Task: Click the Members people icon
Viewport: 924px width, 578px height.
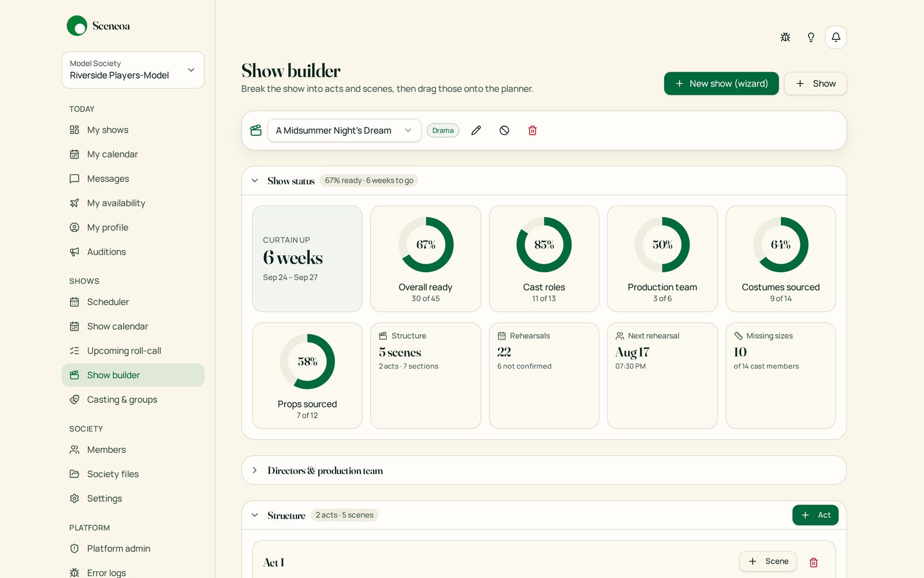Action: pyautogui.click(x=74, y=450)
